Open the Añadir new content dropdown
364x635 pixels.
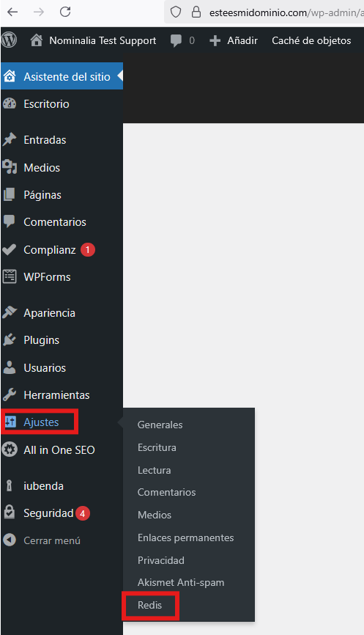234,40
